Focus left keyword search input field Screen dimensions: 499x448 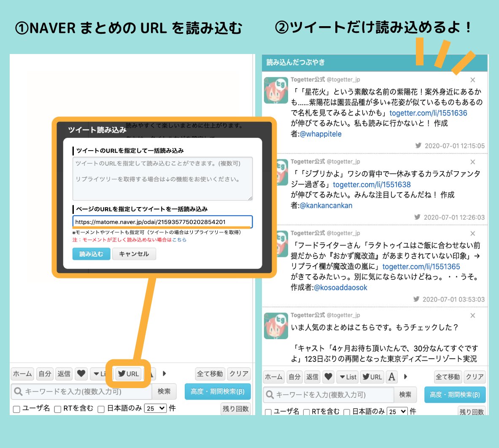[81, 391]
